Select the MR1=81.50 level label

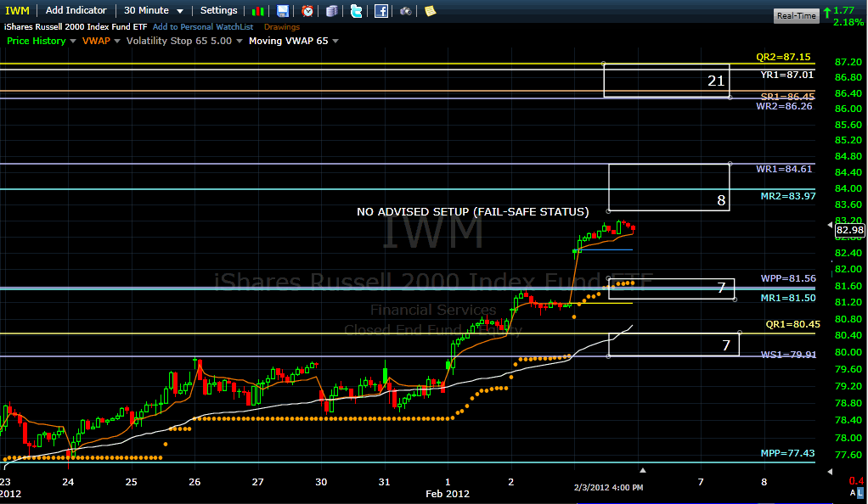tap(787, 298)
